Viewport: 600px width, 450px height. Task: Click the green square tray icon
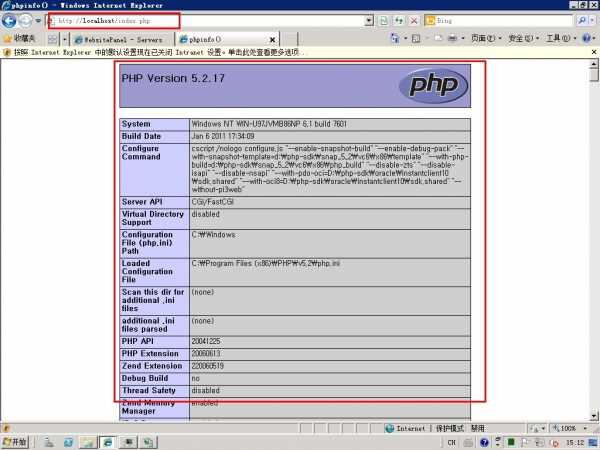(x=511, y=442)
